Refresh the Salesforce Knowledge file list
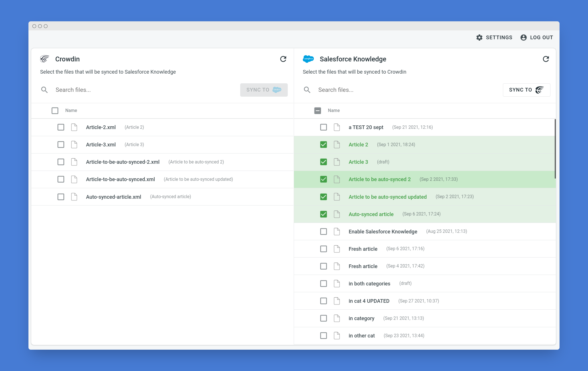This screenshot has height=371, width=588. click(546, 59)
